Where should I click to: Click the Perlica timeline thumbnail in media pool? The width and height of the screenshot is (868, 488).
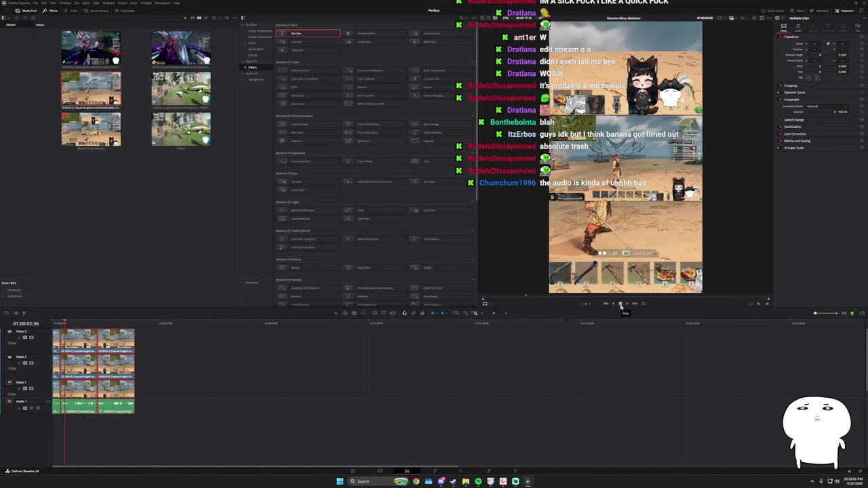[x=181, y=130]
